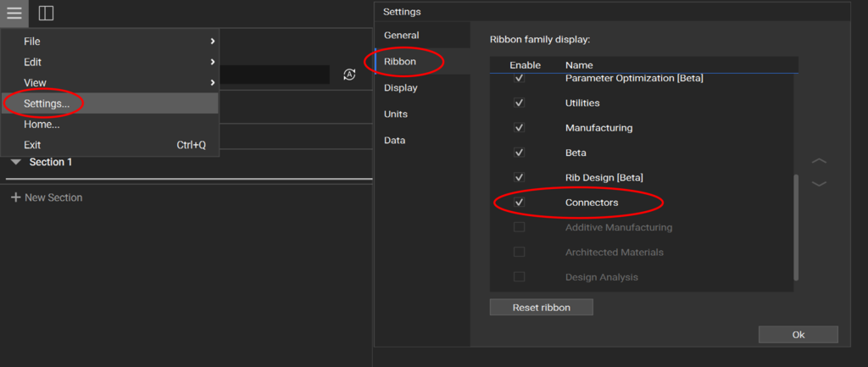This screenshot has width=868, height=367.
Task: Click the Name column header
Action: [x=578, y=65]
